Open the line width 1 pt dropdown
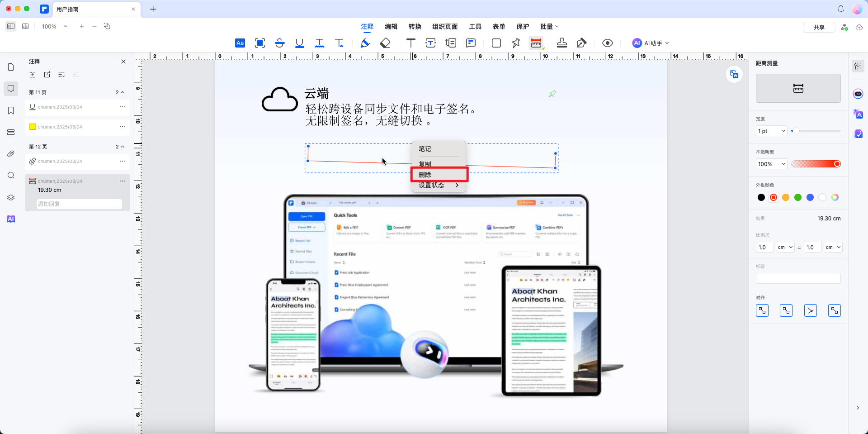868x434 pixels. point(770,131)
